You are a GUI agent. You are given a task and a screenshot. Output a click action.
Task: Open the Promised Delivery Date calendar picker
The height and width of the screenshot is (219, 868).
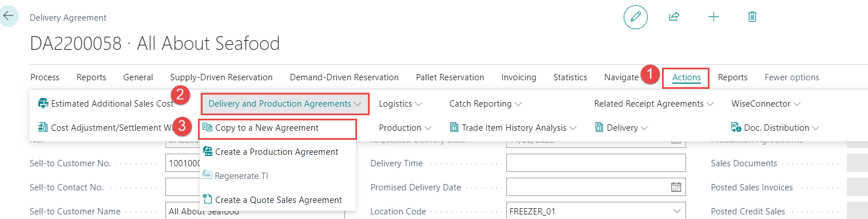[x=676, y=187]
